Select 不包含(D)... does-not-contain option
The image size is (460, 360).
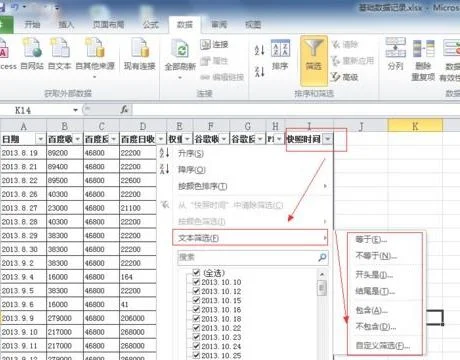pos(376,327)
